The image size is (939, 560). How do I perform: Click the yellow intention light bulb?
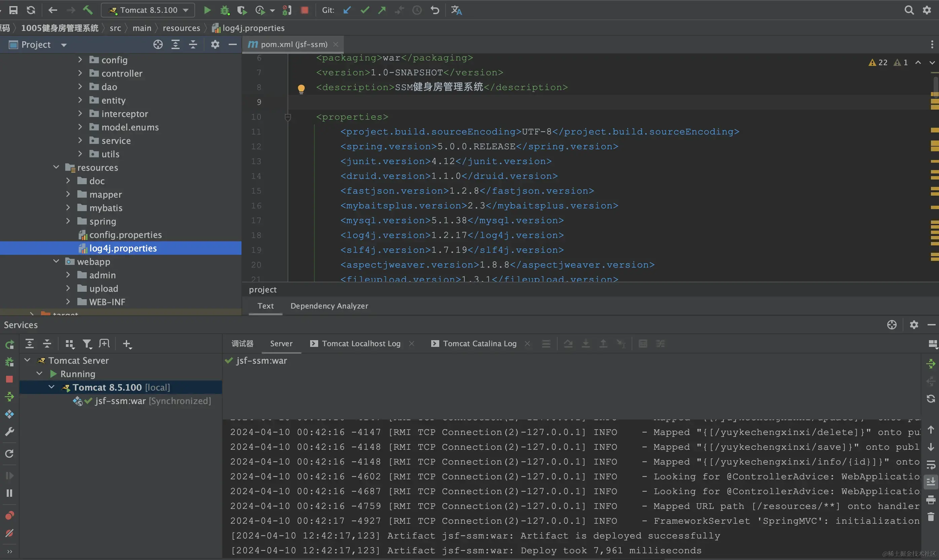(x=301, y=89)
